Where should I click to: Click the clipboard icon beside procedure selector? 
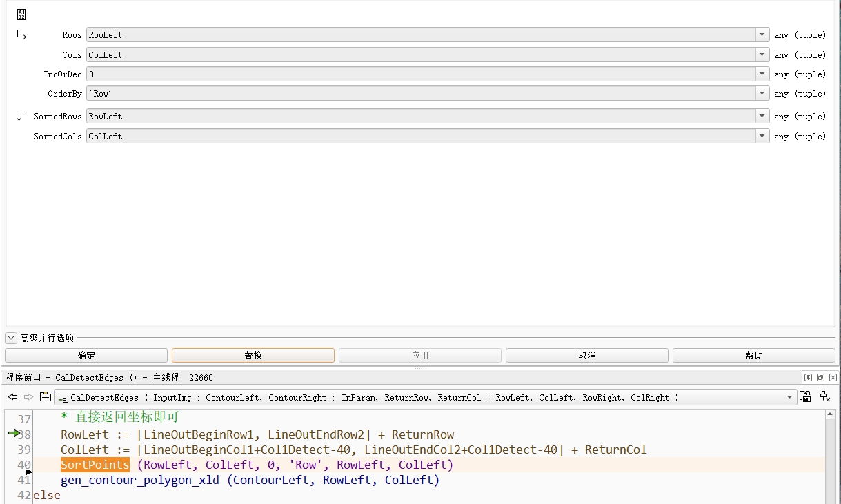[45, 396]
